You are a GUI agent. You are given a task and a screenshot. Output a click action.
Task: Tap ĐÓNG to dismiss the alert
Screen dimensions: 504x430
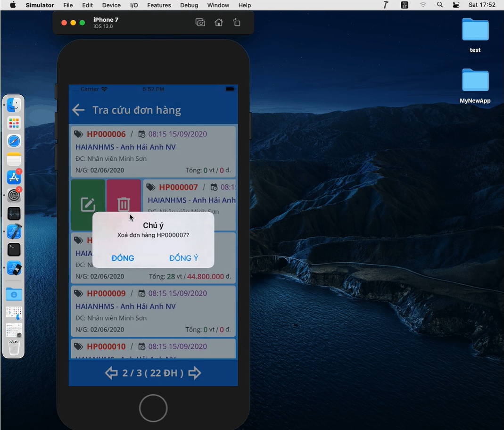[123, 258]
